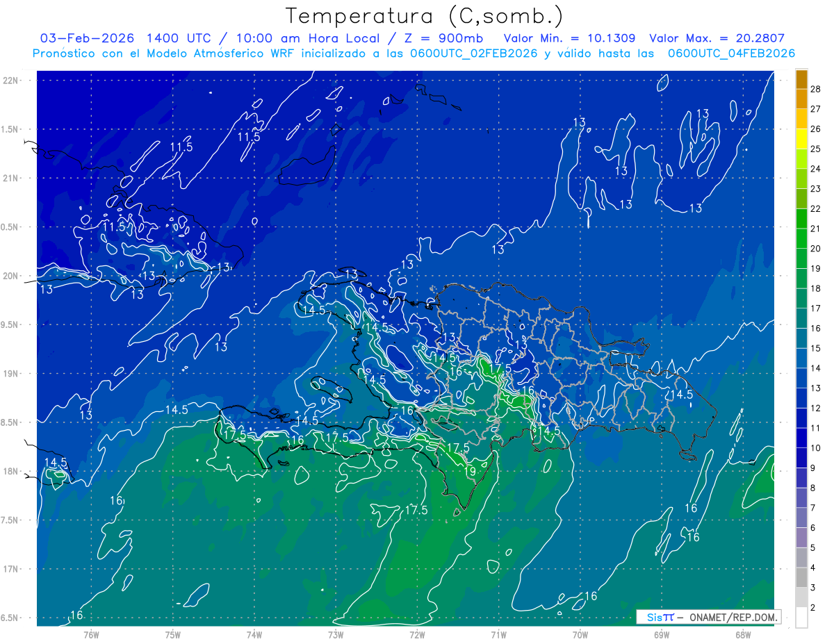
Task: Click the bright green legend swatch between 20 and 21
Action: coord(801,238)
